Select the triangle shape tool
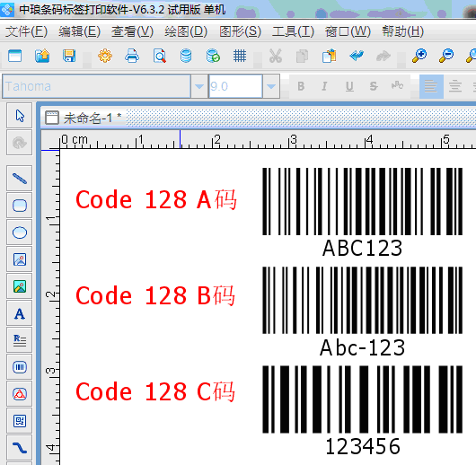The image size is (476, 465). (x=20, y=394)
